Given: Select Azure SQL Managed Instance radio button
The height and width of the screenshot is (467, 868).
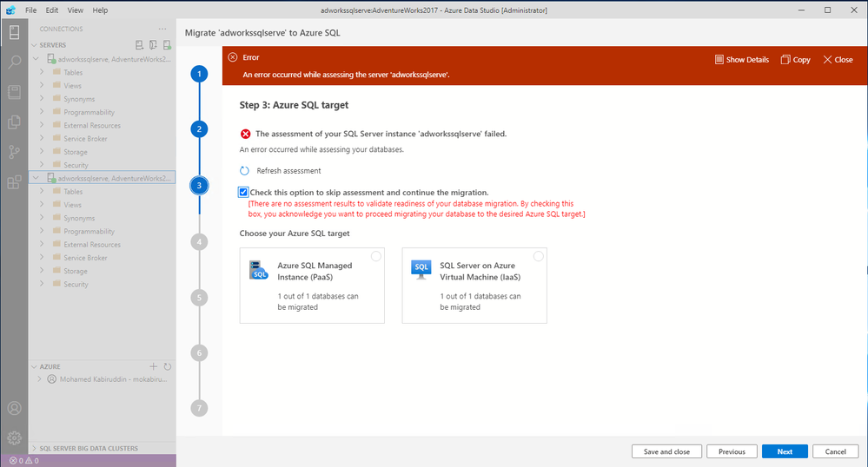Looking at the screenshot, I should [376, 256].
